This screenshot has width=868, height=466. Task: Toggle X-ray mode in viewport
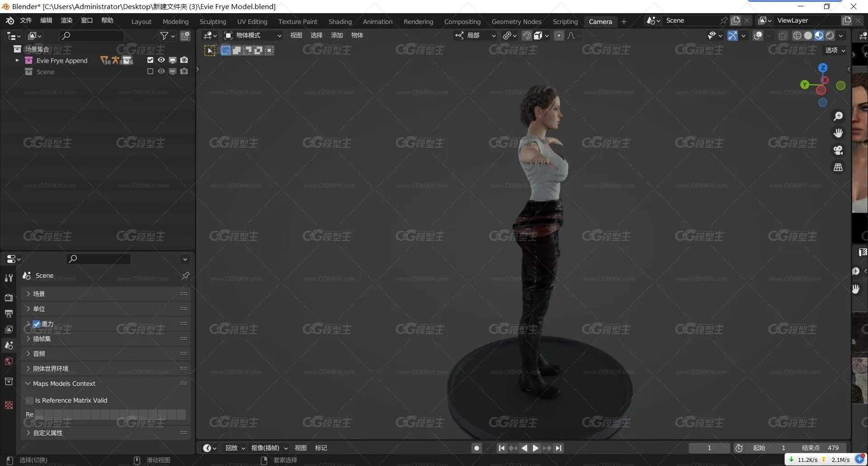(x=783, y=35)
